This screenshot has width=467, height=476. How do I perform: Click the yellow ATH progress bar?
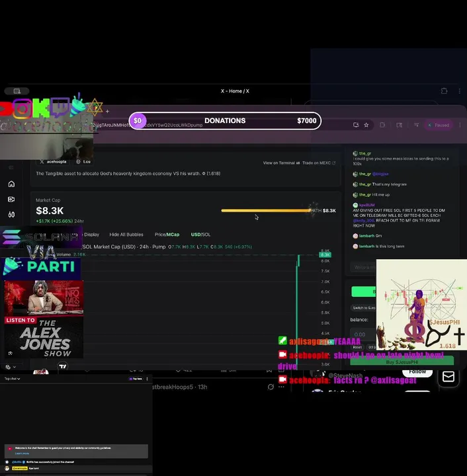click(x=266, y=210)
